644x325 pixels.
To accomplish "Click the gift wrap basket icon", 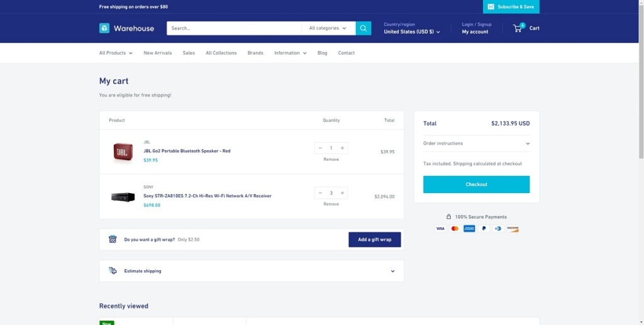I will pyautogui.click(x=113, y=240).
